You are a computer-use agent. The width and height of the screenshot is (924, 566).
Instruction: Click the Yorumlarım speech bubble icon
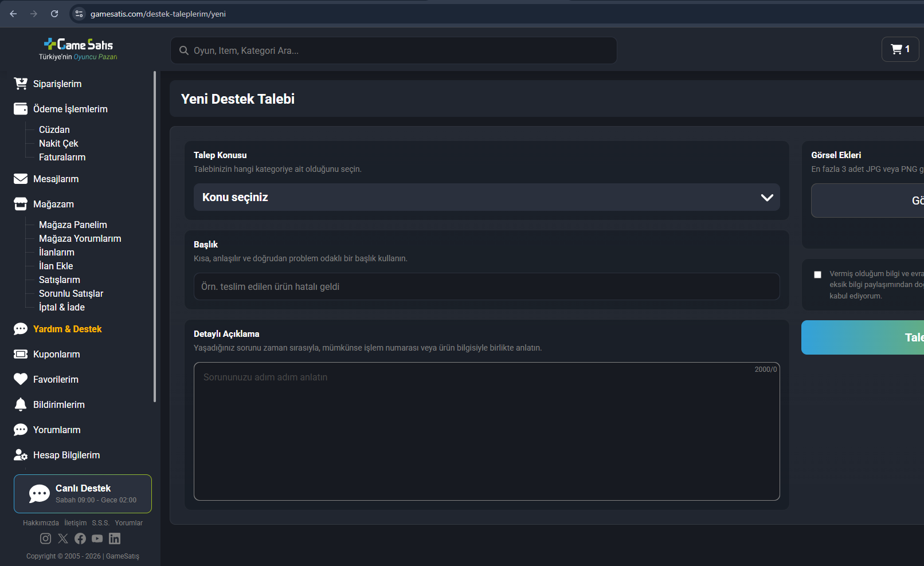(x=21, y=430)
